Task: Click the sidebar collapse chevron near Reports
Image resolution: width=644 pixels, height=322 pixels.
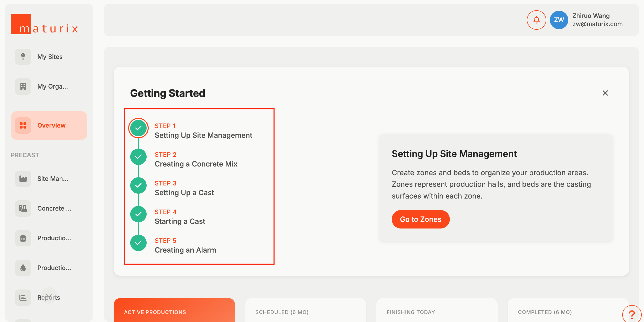Action: (49, 296)
